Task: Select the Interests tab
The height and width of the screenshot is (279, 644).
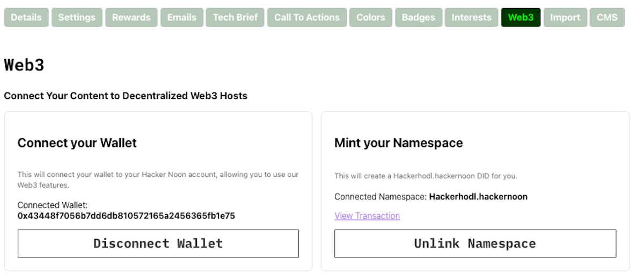Action: [x=471, y=17]
